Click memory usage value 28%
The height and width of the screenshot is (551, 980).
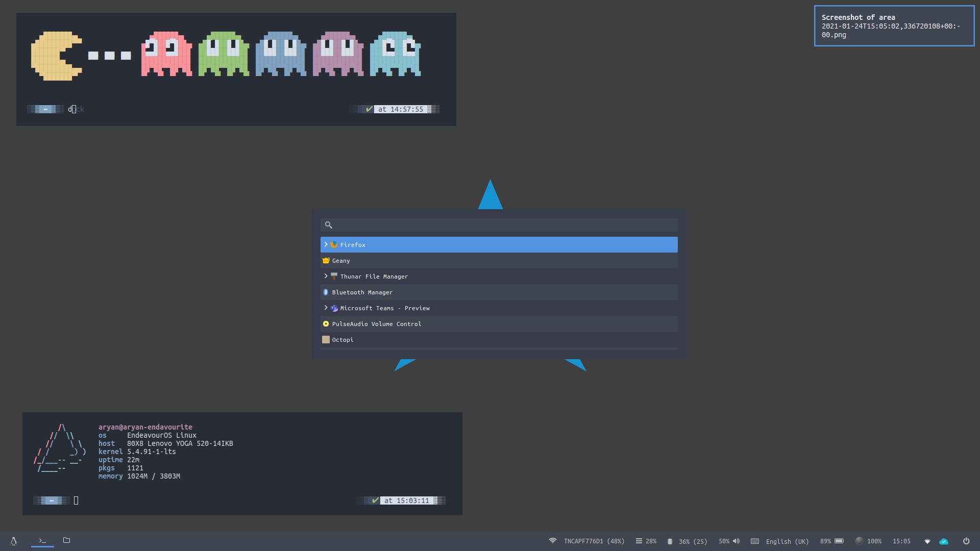coord(651,541)
